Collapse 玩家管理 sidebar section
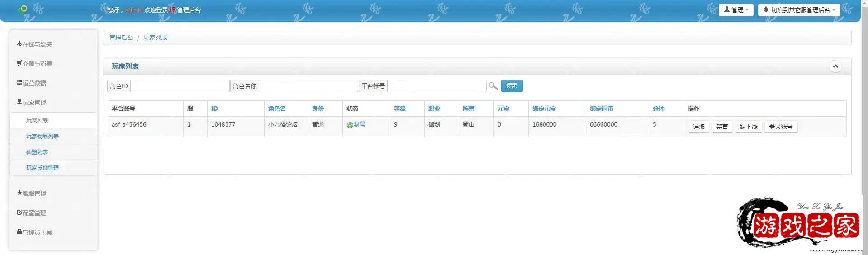868x255 pixels. pyautogui.click(x=32, y=103)
